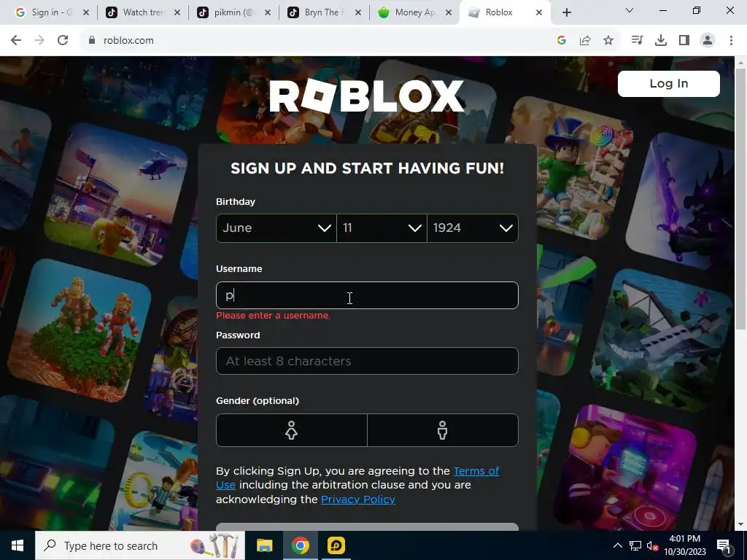Close the pikmin TikTok tab

tap(267, 12)
